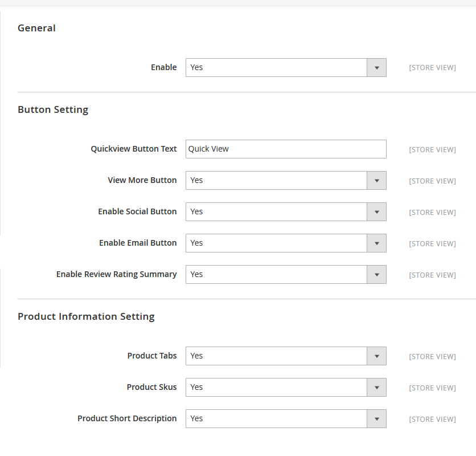476x456 pixels.
Task: Click the View More Button label
Action: (142, 180)
